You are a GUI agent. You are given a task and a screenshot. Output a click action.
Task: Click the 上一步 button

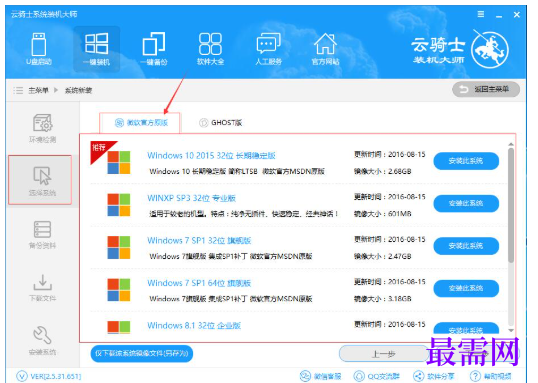tap(383, 354)
